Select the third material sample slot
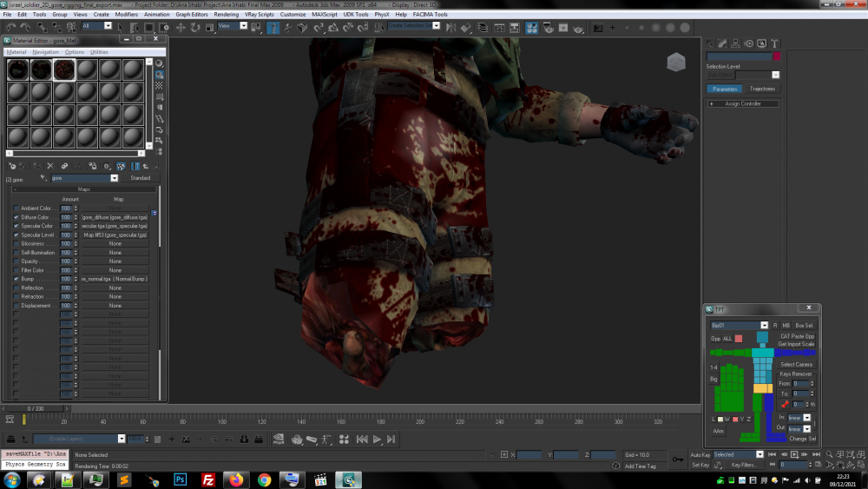 pos(64,69)
